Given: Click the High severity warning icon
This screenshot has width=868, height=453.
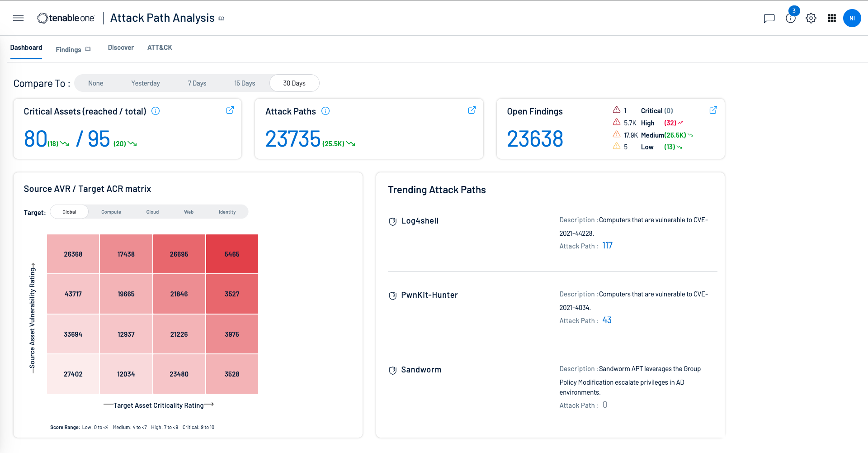Looking at the screenshot, I should (x=617, y=122).
